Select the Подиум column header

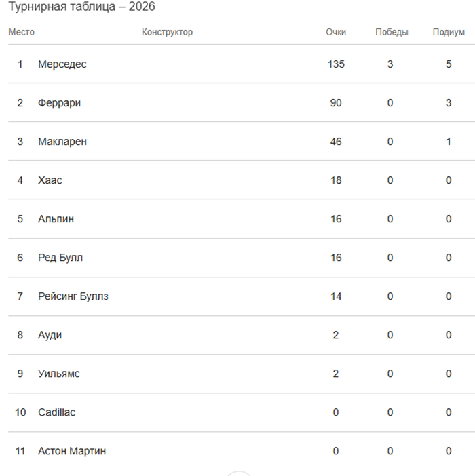point(449,32)
